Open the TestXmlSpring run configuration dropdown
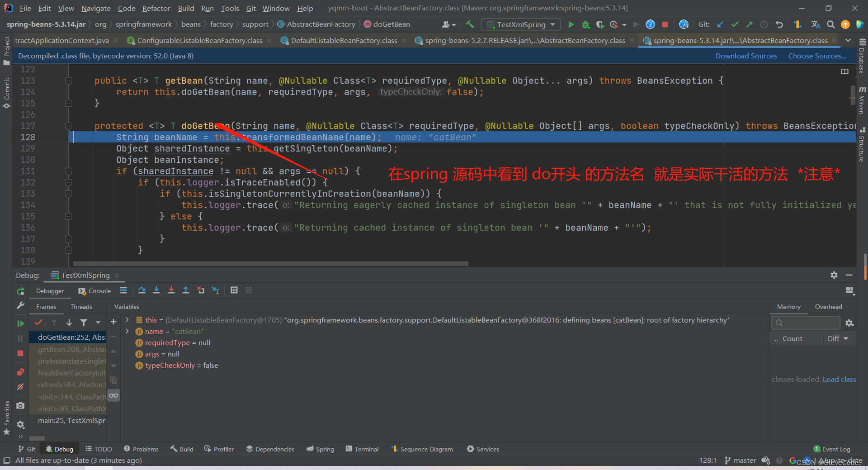 [x=521, y=24]
